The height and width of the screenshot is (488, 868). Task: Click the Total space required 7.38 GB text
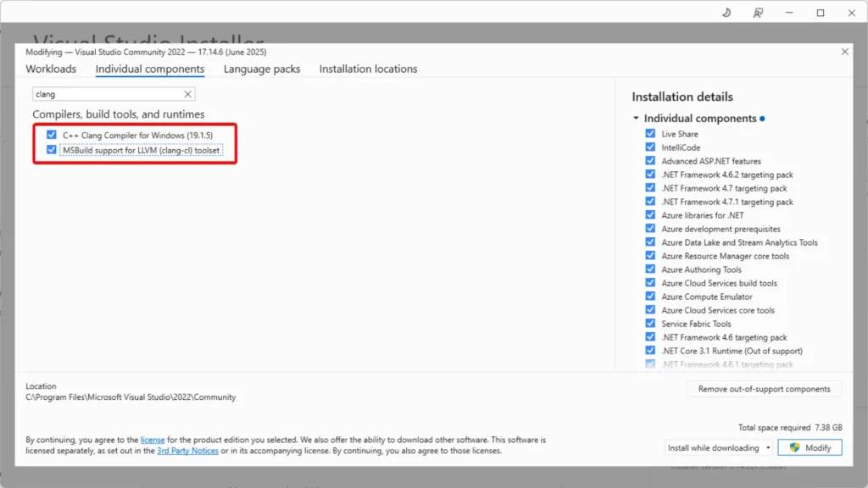[790, 428]
